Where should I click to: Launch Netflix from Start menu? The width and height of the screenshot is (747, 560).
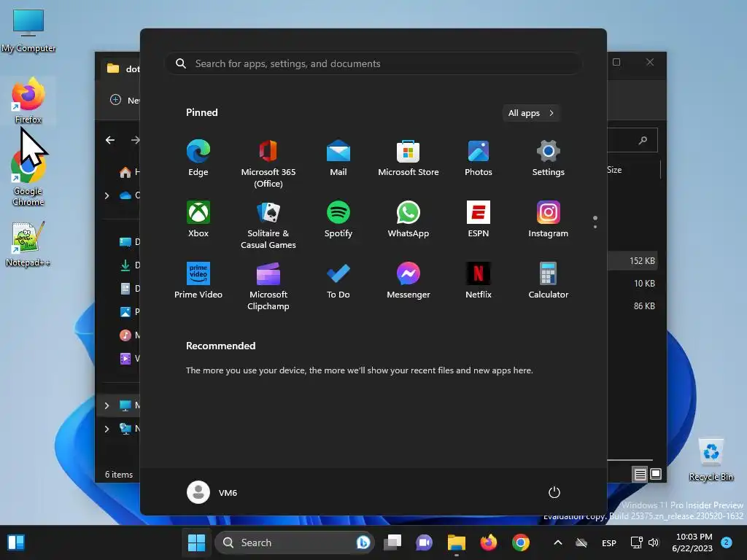[x=479, y=281]
